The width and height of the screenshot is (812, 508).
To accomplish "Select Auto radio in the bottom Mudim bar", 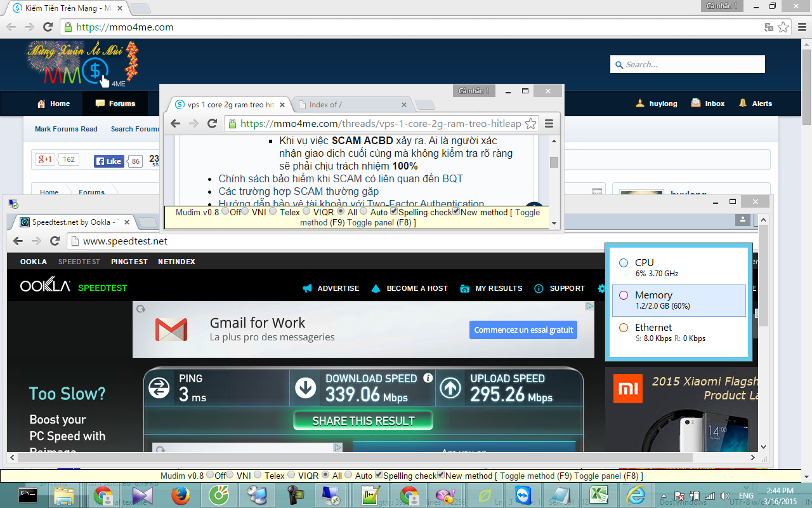I will pos(348,475).
